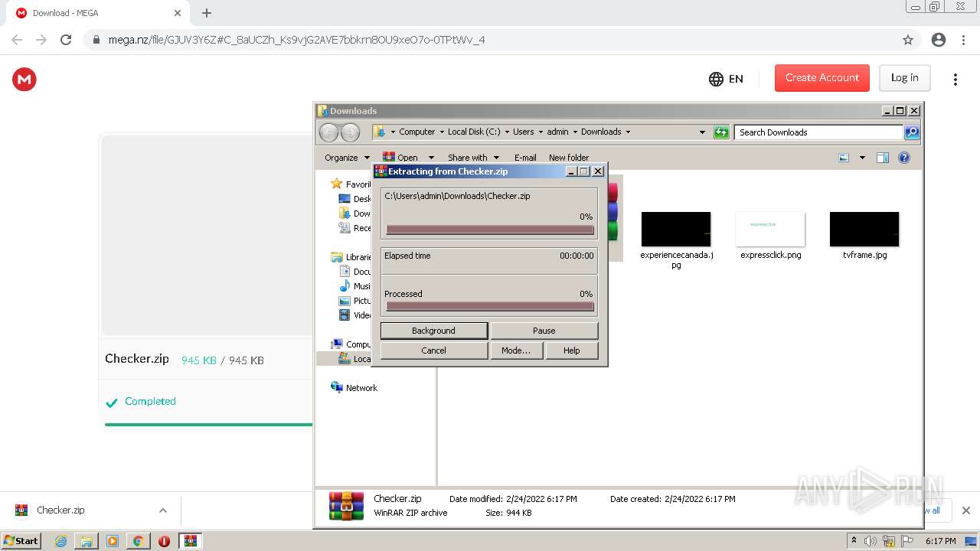The image size is (980, 551).
Task: Expand the Open dropdown arrow
Action: click(x=431, y=158)
